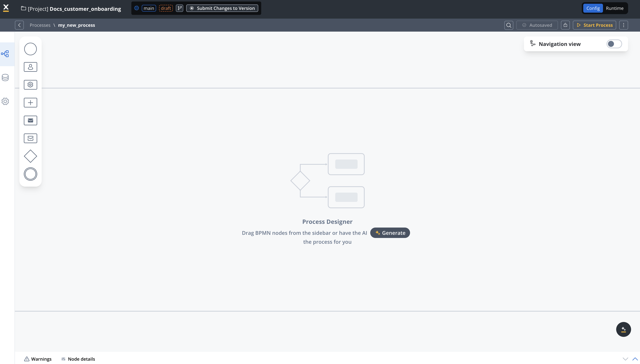The height and width of the screenshot is (364, 640).
Task: Click the branch merge icon
Action: click(x=180, y=8)
